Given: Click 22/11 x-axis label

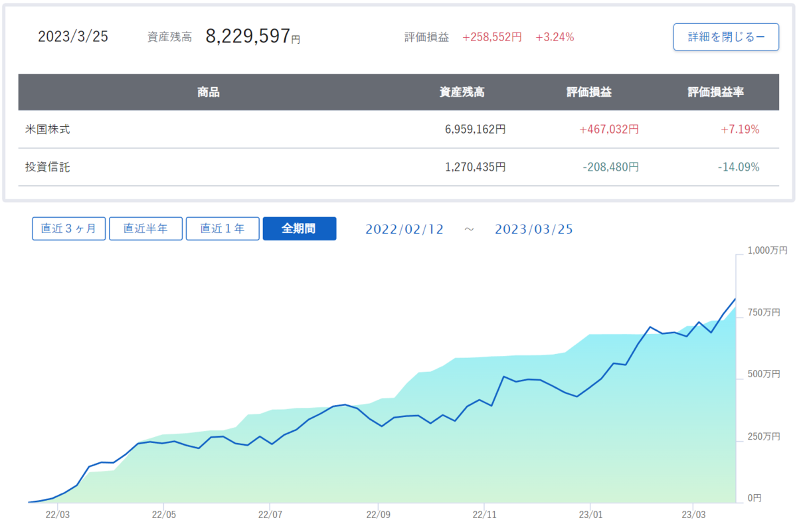Looking at the screenshot, I should 484,514.
